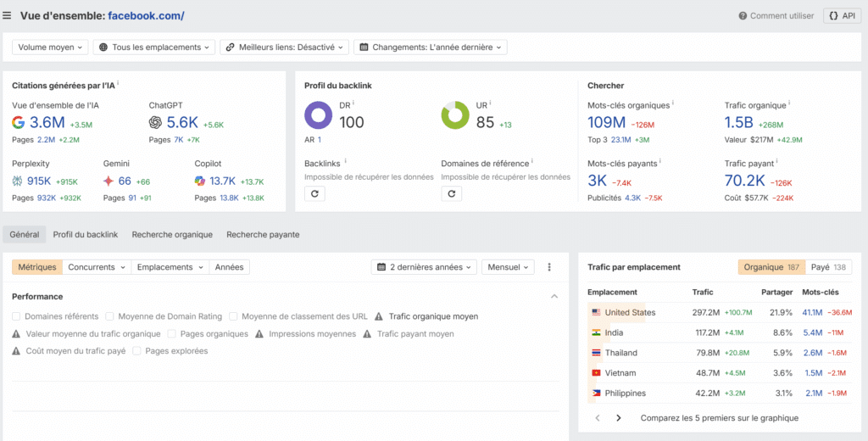Enable the Pages organiques checkbox
The width and height of the screenshot is (868, 441).
click(x=171, y=334)
